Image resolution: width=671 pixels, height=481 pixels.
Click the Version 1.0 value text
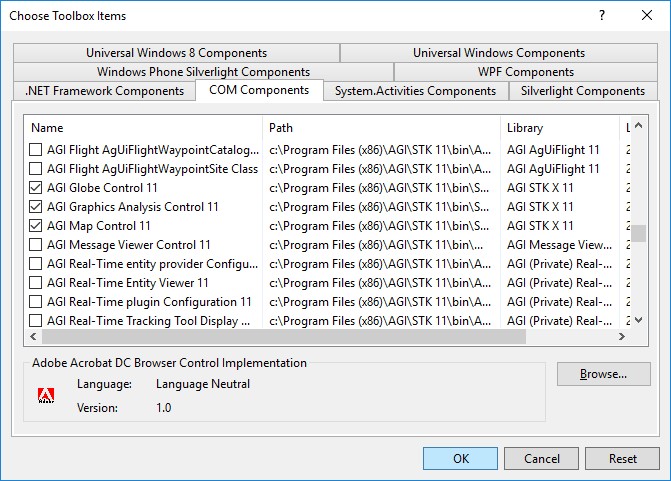(163, 407)
